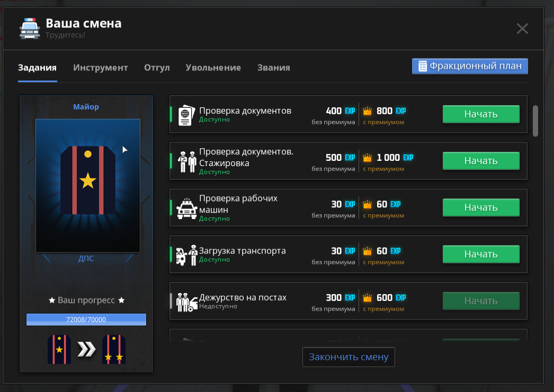
Task: Click the Дежурство на постах task icon
Action: pos(186,302)
